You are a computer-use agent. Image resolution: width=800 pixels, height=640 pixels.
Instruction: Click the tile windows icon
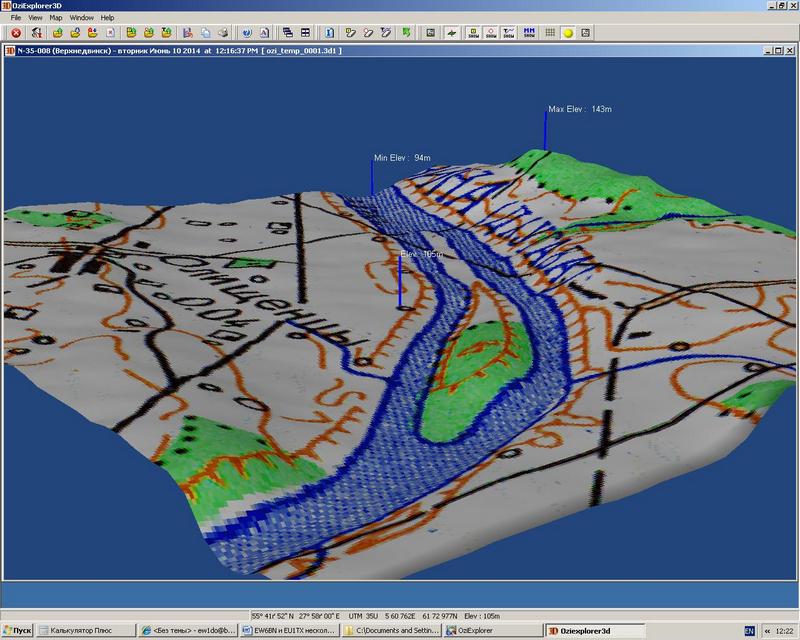click(x=305, y=33)
